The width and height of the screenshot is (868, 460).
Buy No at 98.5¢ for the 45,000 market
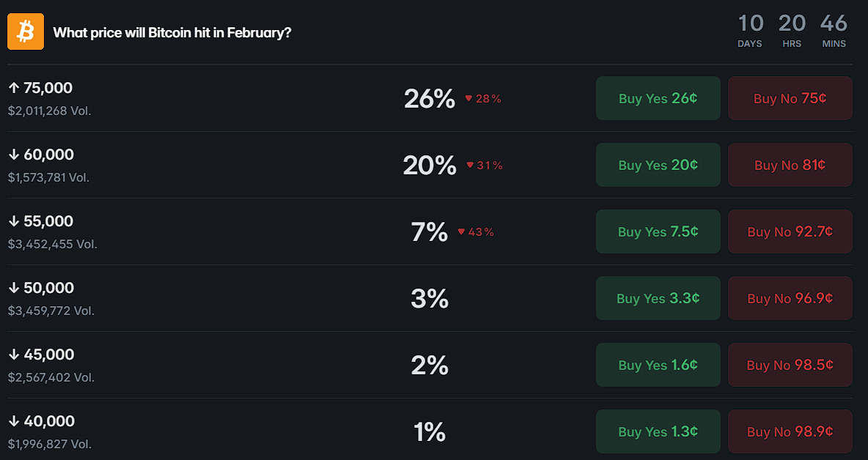pos(790,364)
